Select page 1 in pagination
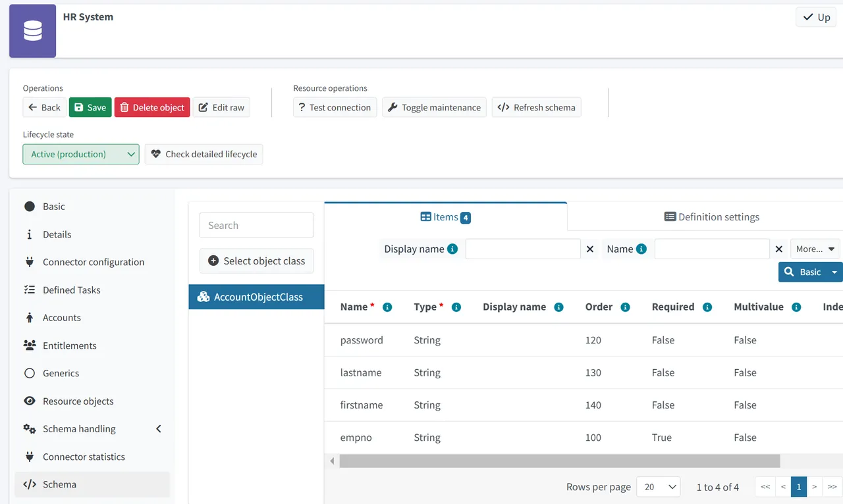This screenshot has height=504, width=843. pyautogui.click(x=799, y=487)
